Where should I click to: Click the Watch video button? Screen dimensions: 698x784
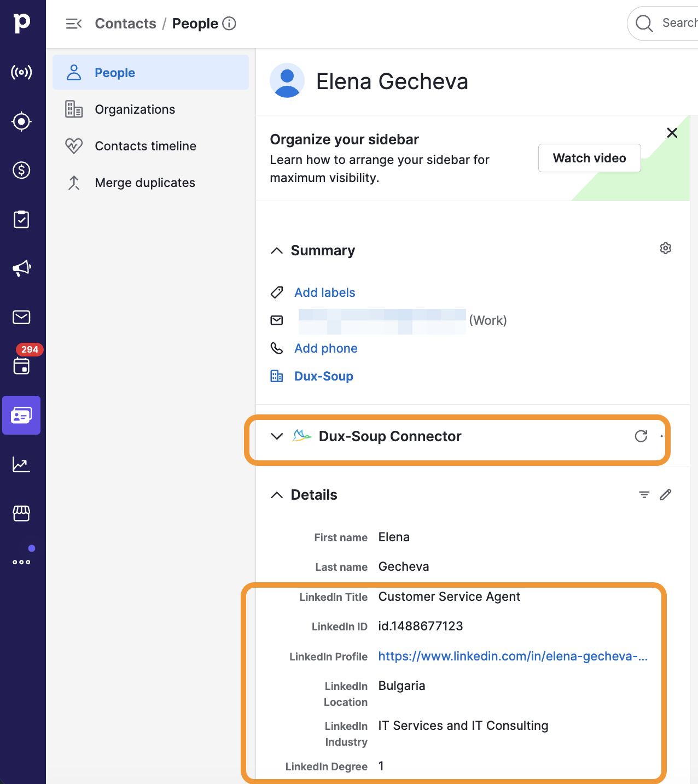pyautogui.click(x=589, y=158)
